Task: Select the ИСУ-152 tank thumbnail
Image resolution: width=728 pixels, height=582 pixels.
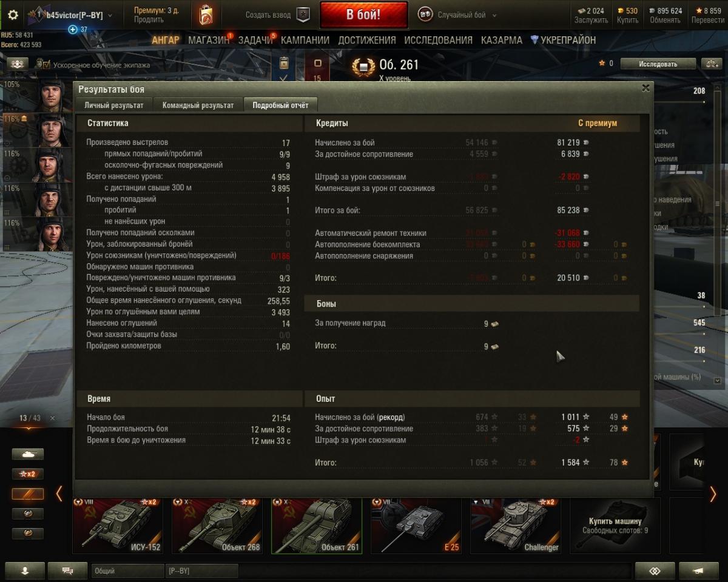Action: pyautogui.click(x=118, y=525)
